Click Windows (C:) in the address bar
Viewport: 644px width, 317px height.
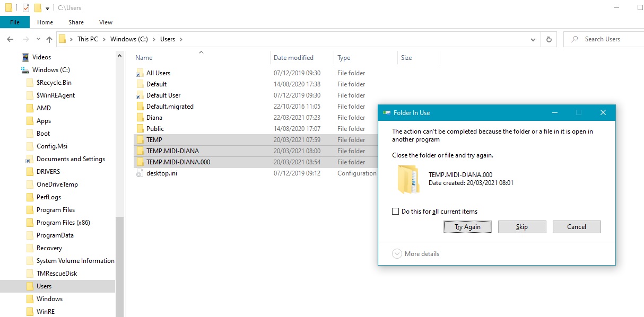tap(129, 39)
